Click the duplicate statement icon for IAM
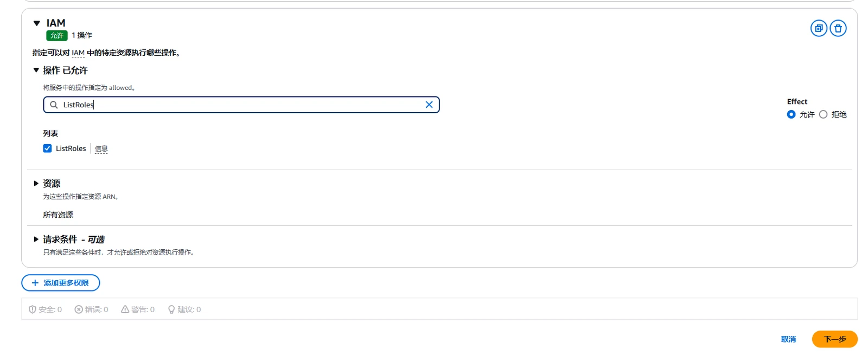 [x=819, y=28]
